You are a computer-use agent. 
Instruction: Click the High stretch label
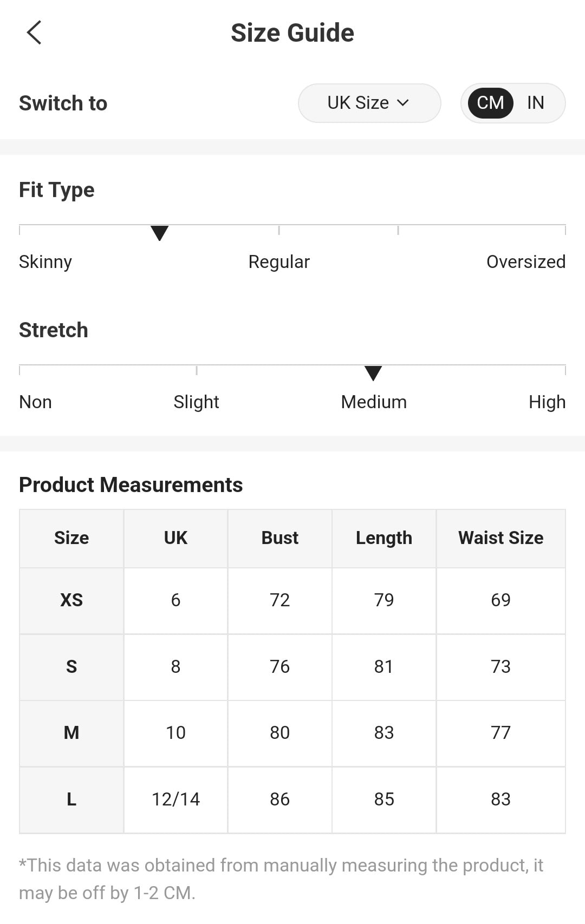click(x=547, y=402)
